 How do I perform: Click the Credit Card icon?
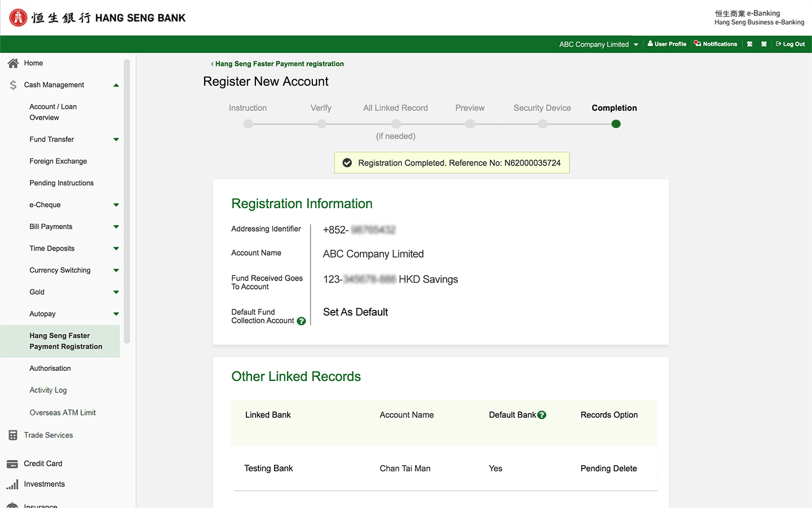pos(12,464)
